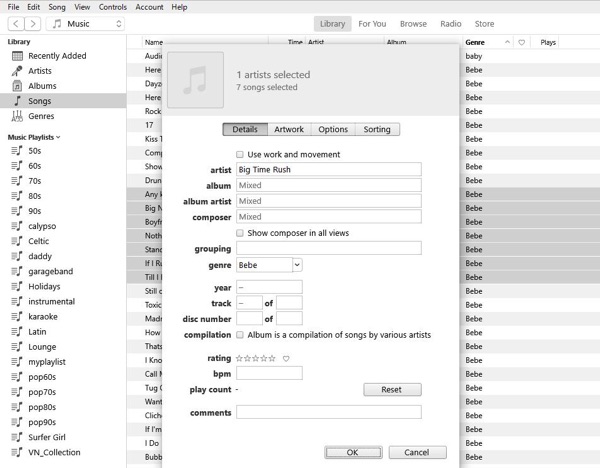This screenshot has width=600, height=468.
Task: Open the karaoke playlist icon
Action: (x=17, y=316)
